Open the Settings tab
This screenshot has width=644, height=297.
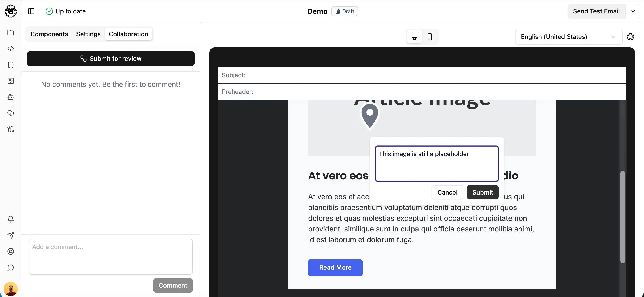tap(88, 34)
